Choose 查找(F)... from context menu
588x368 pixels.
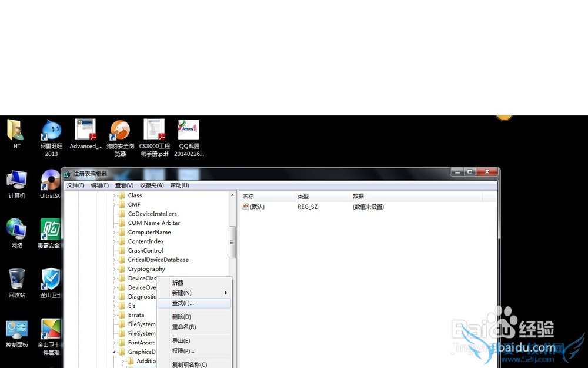194,303
